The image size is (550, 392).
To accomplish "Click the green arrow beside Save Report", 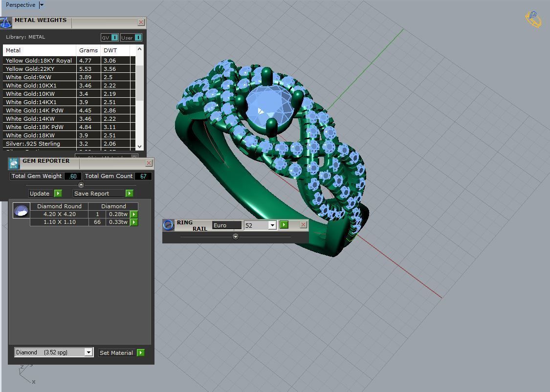I will tap(130, 193).
